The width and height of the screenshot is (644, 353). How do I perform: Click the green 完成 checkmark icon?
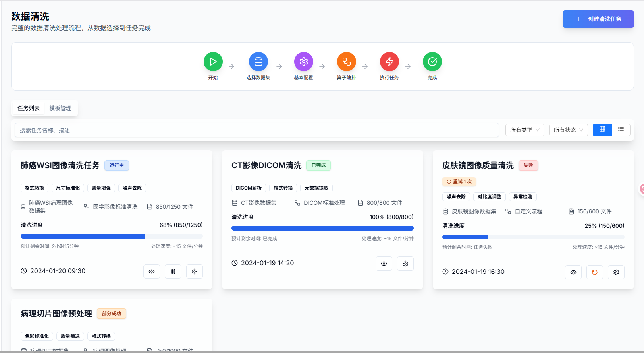(432, 62)
